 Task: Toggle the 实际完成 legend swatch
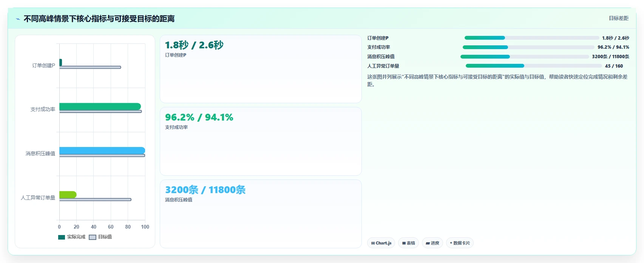coord(62,237)
